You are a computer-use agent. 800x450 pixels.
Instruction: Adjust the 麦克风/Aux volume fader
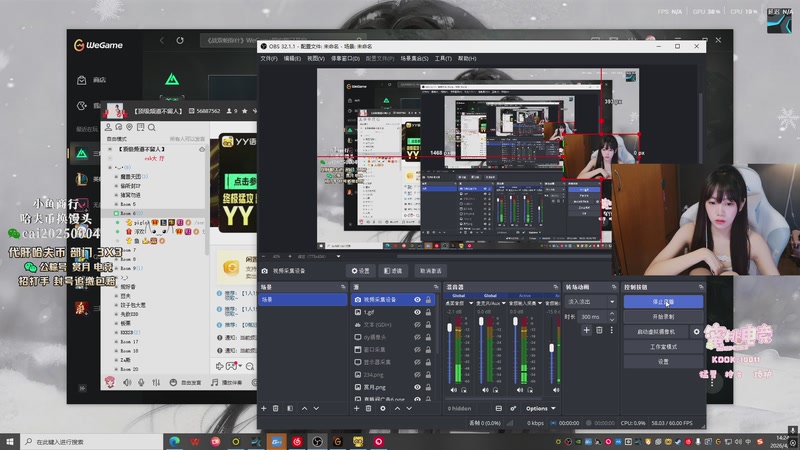pyautogui.click(x=481, y=321)
